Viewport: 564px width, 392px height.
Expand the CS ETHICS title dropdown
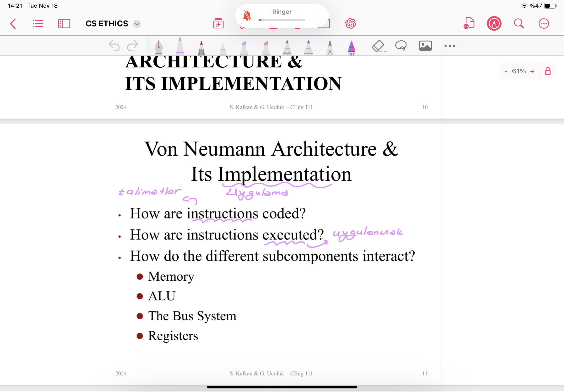[x=137, y=24]
